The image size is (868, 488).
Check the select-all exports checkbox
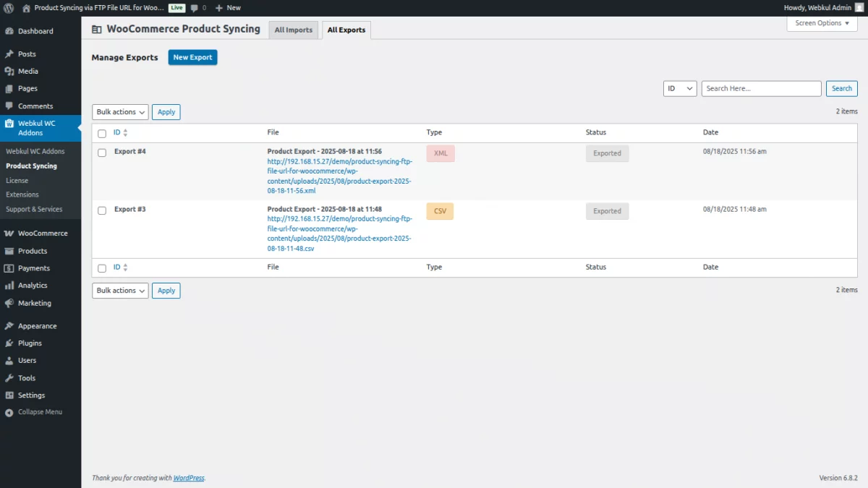tap(101, 133)
